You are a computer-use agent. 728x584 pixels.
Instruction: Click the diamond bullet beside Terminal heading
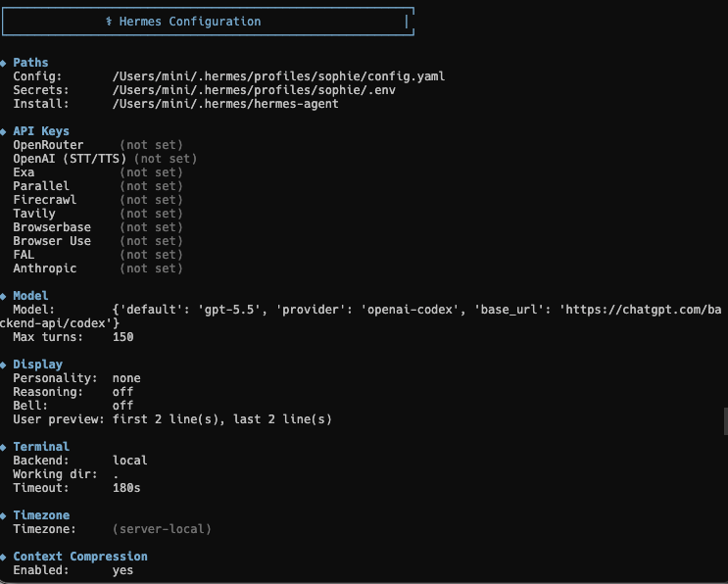pos(3,447)
